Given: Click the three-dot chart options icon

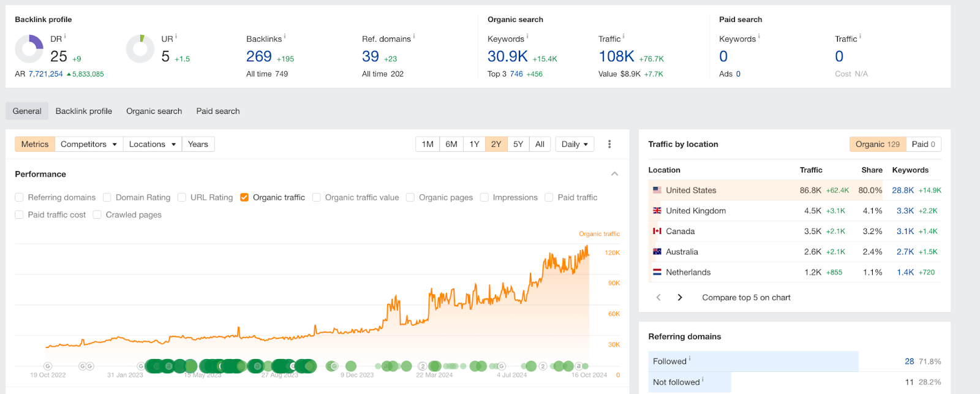Looking at the screenshot, I should click(x=609, y=144).
